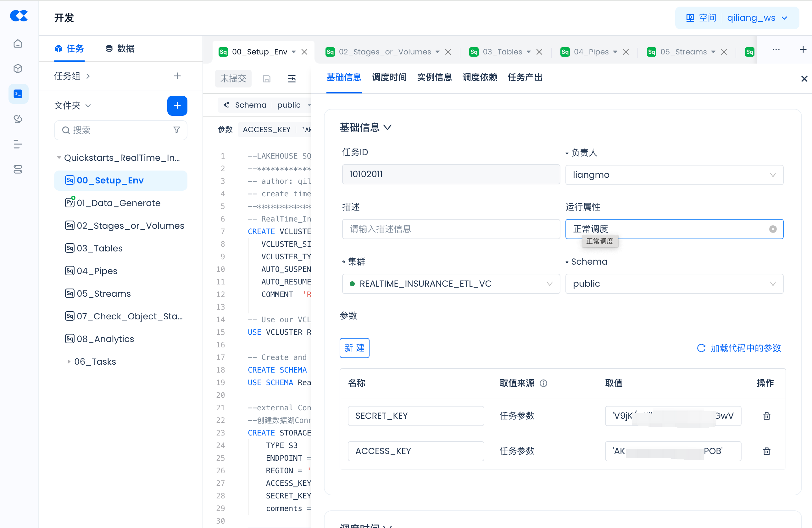Click the home icon in left sidebar

point(18,44)
